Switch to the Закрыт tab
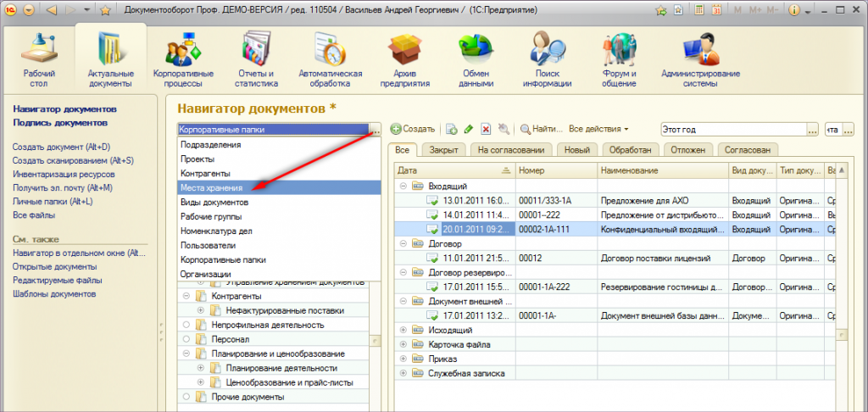 443,150
